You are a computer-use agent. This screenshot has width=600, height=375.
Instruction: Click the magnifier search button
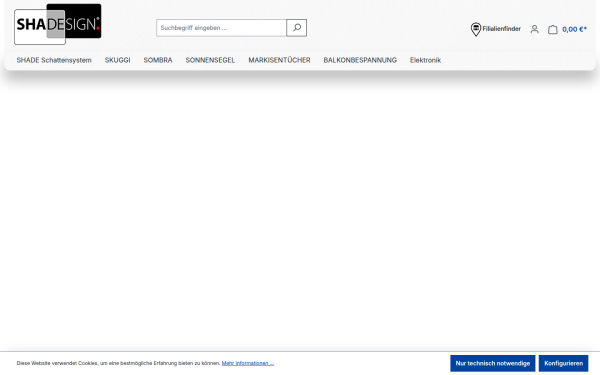[x=297, y=28]
